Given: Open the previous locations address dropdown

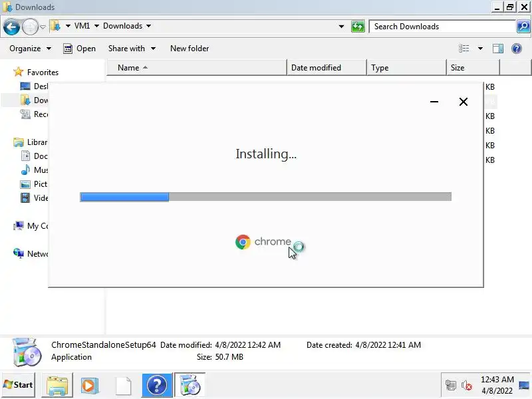Looking at the screenshot, I should [341, 27].
